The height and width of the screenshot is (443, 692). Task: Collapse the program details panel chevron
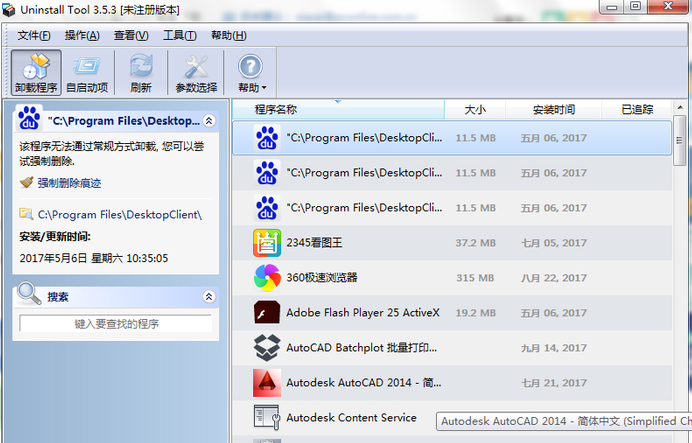pyautogui.click(x=209, y=120)
